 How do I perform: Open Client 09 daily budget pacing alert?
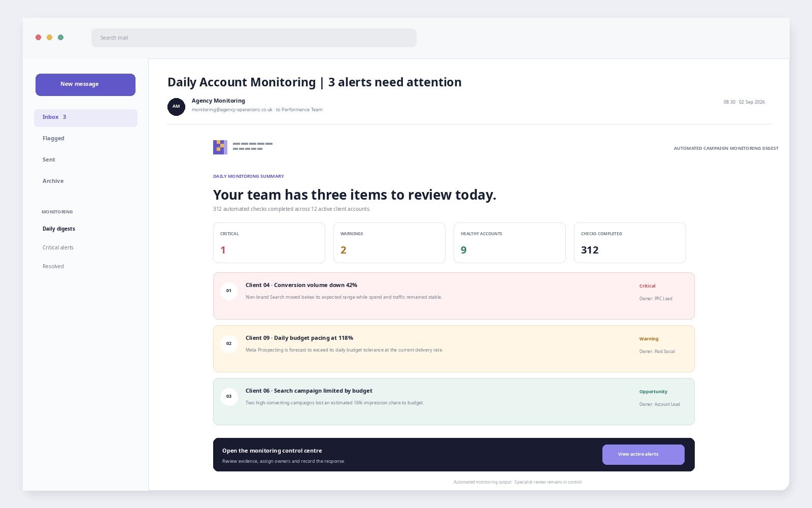click(454, 349)
